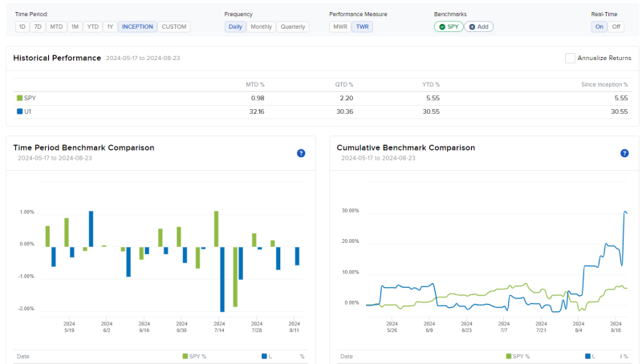Turn Real-Time on
This screenshot has height=364, width=642.
tap(599, 26)
